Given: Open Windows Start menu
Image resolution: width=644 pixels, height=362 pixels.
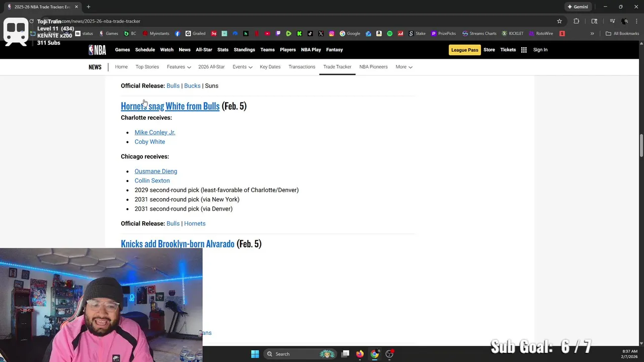Looking at the screenshot, I should pyautogui.click(x=255, y=354).
